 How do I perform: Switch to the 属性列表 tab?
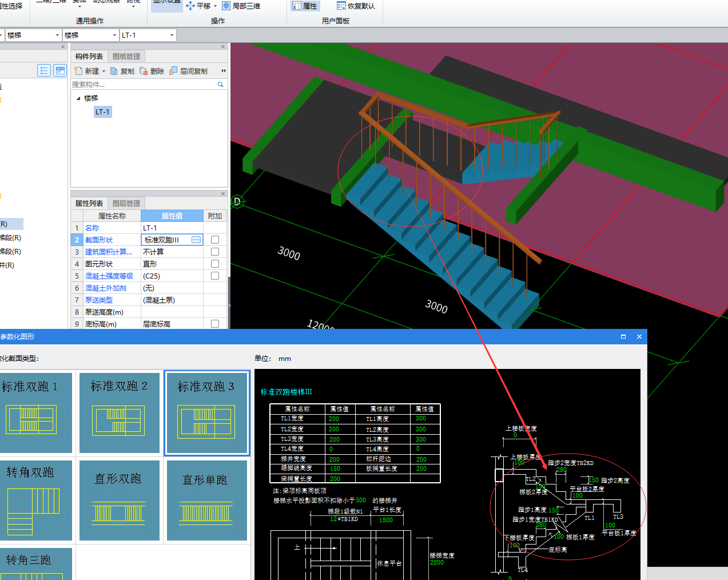pyautogui.click(x=89, y=203)
